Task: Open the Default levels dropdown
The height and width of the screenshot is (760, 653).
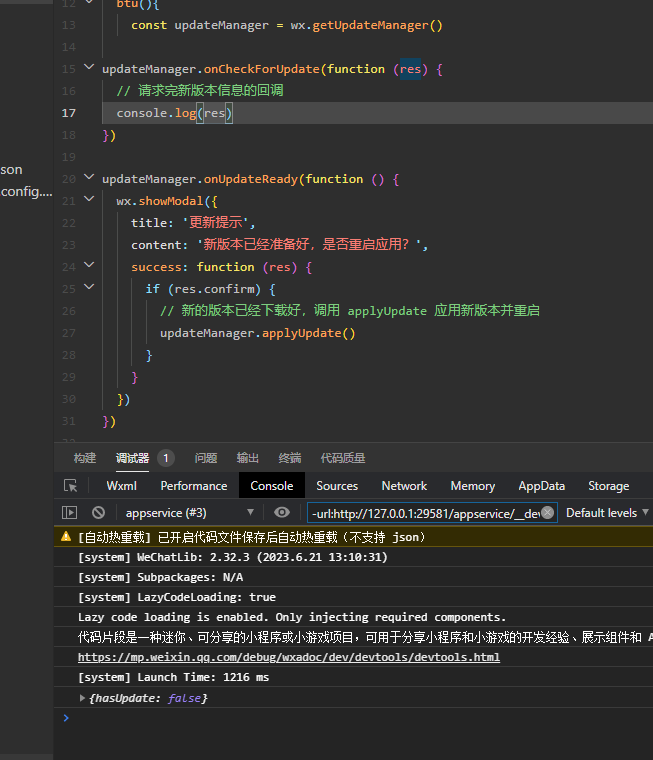Action: (607, 513)
